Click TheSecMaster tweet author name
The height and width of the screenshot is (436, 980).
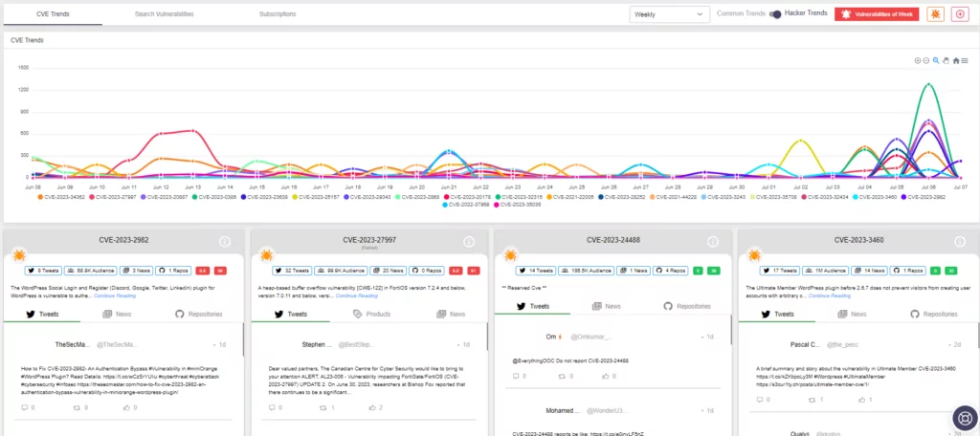(x=72, y=345)
